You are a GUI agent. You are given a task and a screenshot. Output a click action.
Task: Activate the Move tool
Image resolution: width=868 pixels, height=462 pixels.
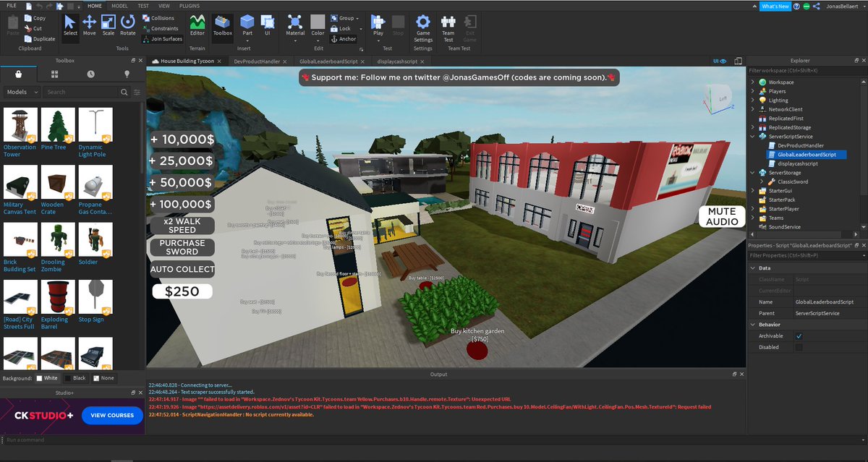[x=89, y=25]
